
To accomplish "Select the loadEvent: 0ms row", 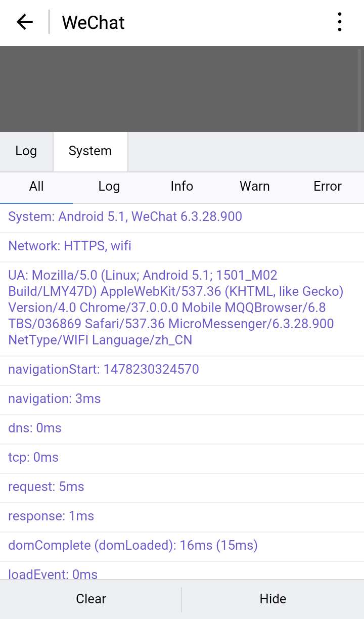I will tap(182, 571).
